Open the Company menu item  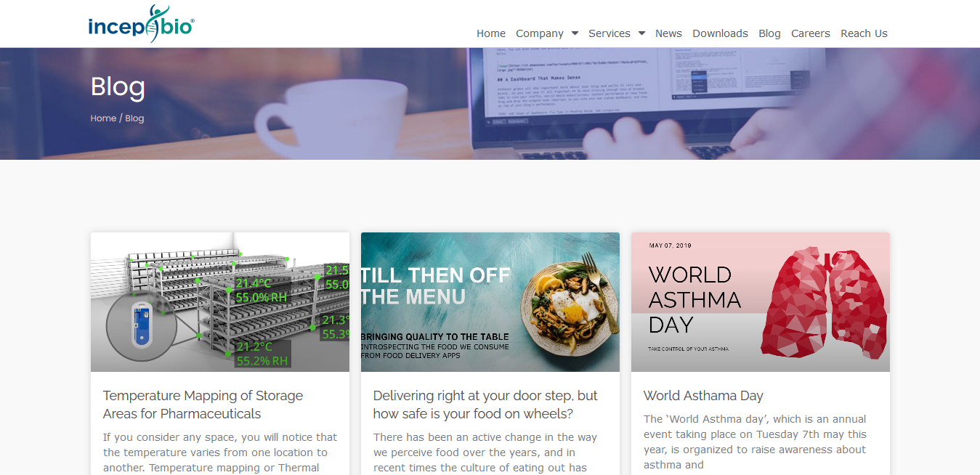[540, 33]
